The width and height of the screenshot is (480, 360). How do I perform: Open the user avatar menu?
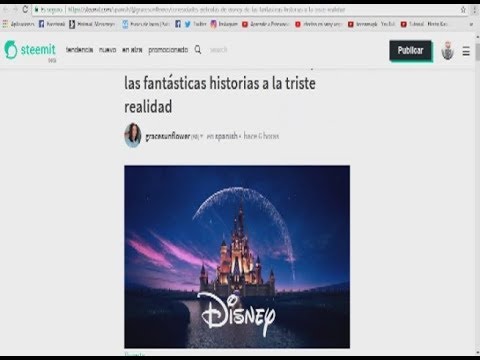(x=447, y=51)
